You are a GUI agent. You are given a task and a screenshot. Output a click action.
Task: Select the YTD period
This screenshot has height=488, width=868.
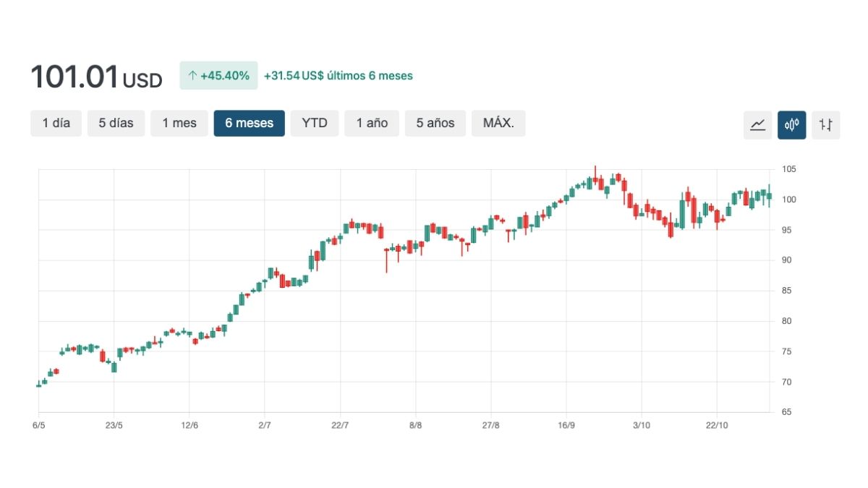[x=314, y=123]
